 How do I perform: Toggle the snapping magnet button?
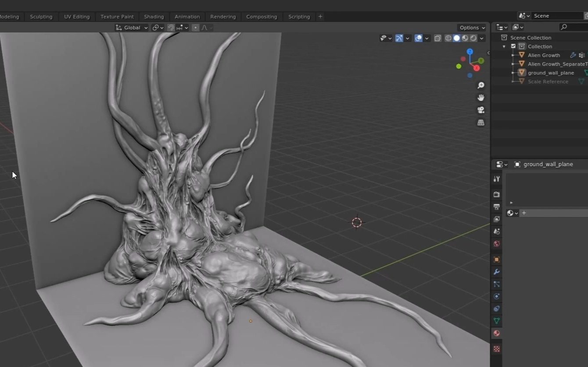click(171, 28)
